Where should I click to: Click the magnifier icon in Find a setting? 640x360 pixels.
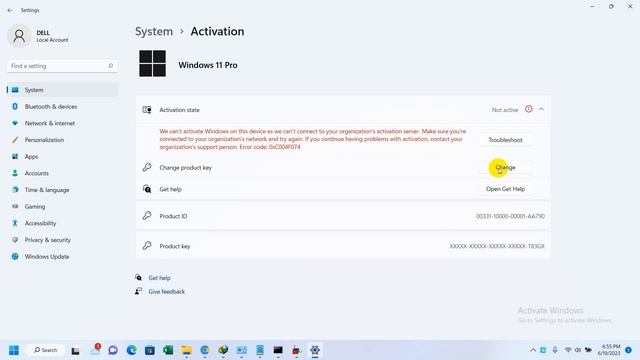click(x=110, y=66)
